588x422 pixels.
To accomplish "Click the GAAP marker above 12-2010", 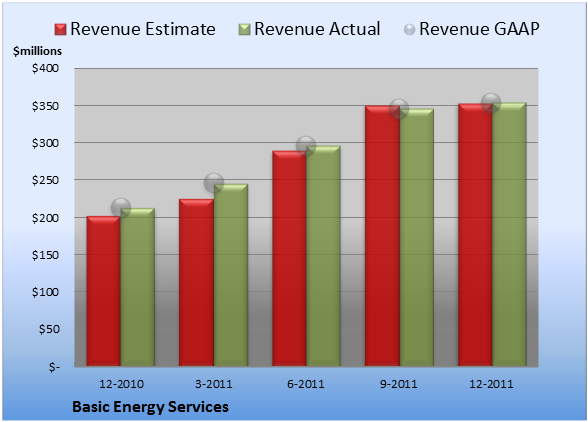I will 121,208.
